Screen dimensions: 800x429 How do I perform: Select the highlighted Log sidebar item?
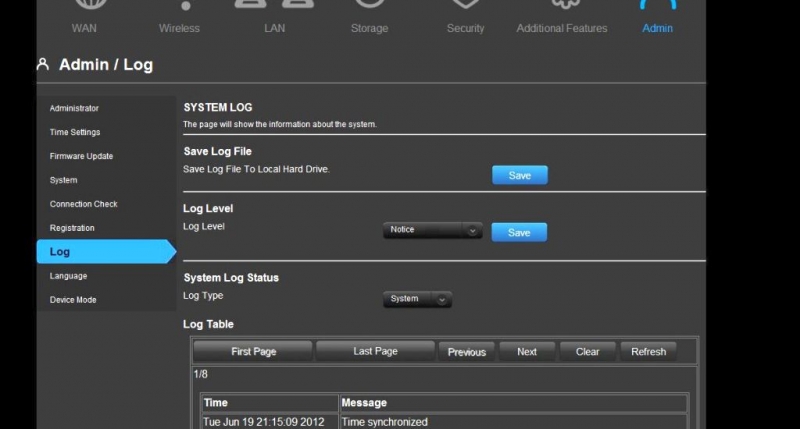(x=106, y=251)
